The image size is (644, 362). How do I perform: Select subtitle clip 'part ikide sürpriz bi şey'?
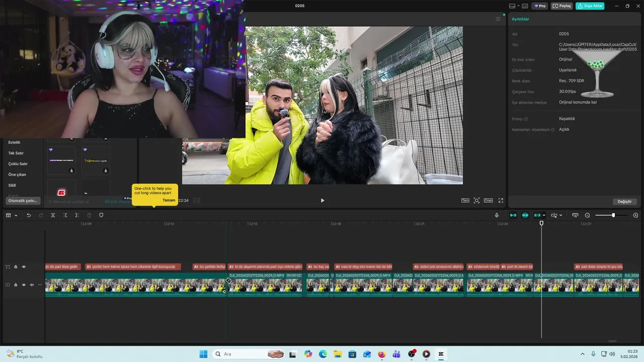(599, 266)
